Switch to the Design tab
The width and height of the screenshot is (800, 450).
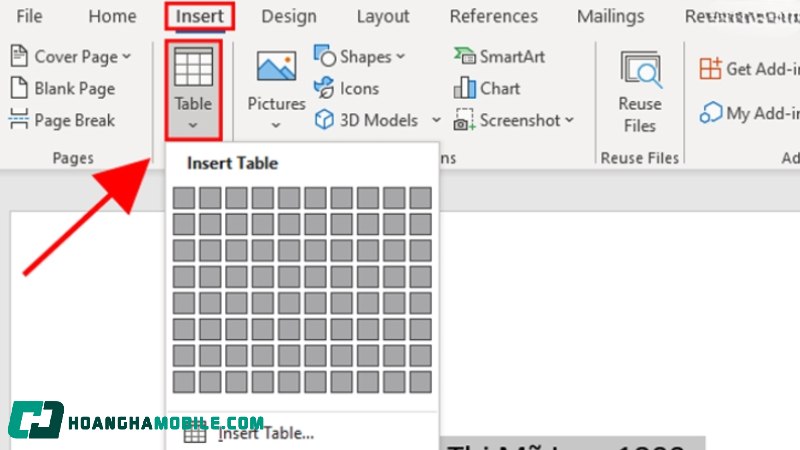(x=287, y=16)
